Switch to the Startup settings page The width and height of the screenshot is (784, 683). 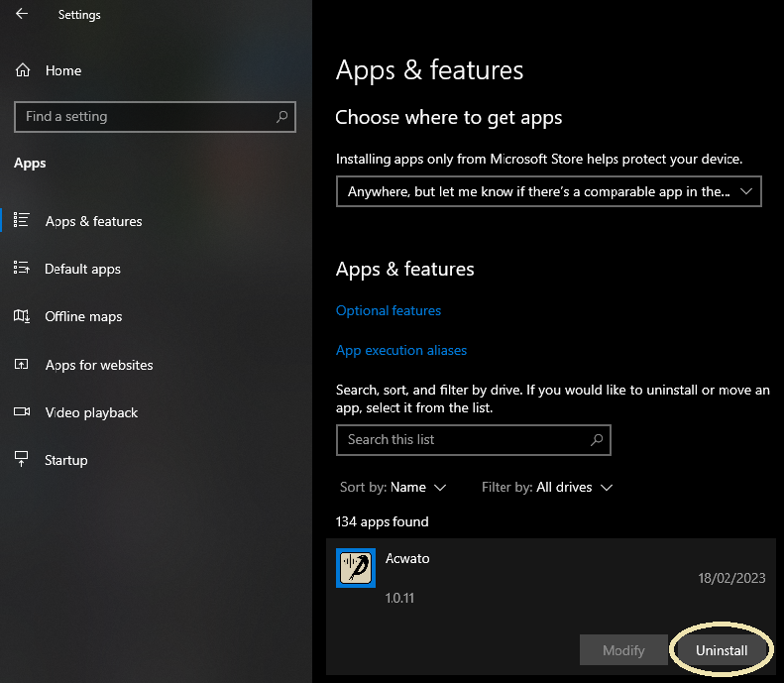(x=66, y=460)
